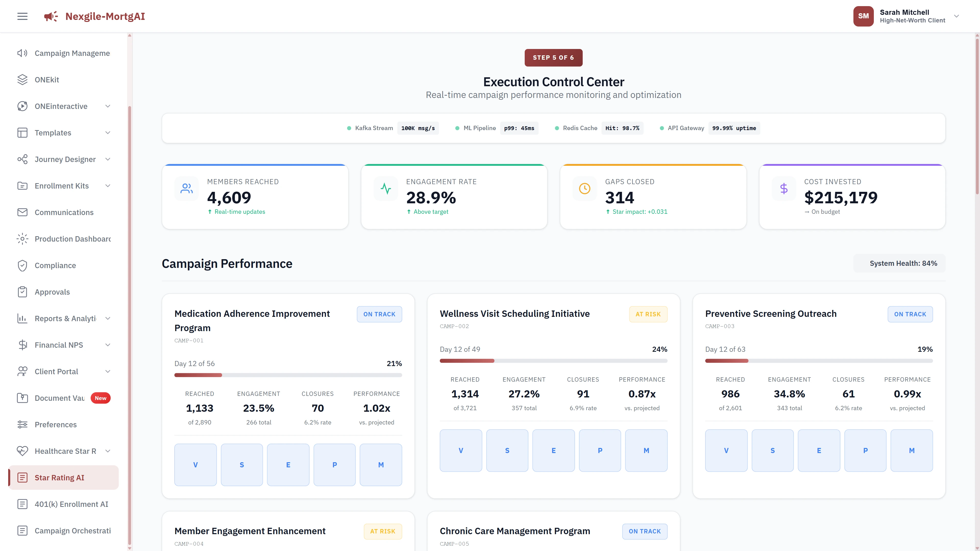Select the Compliance shield icon

coord(22,265)
